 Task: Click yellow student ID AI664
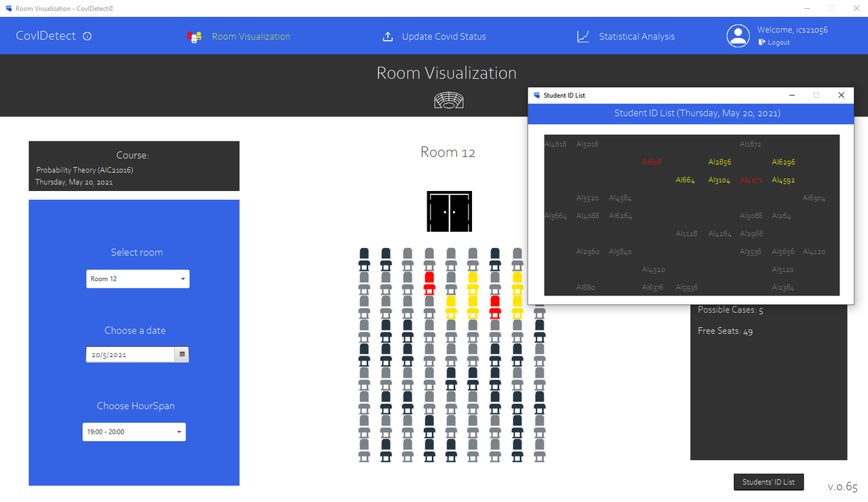pyautogui.click(x=685, y=180)
